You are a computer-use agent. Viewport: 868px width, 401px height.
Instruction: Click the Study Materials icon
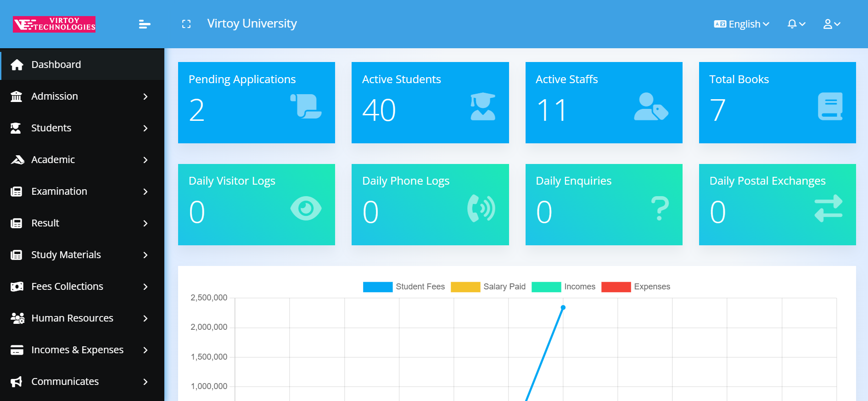[17, 255]
